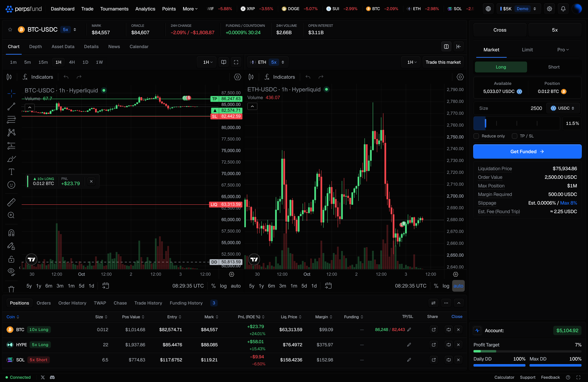Open the emoji icons tool

(11, 185)
